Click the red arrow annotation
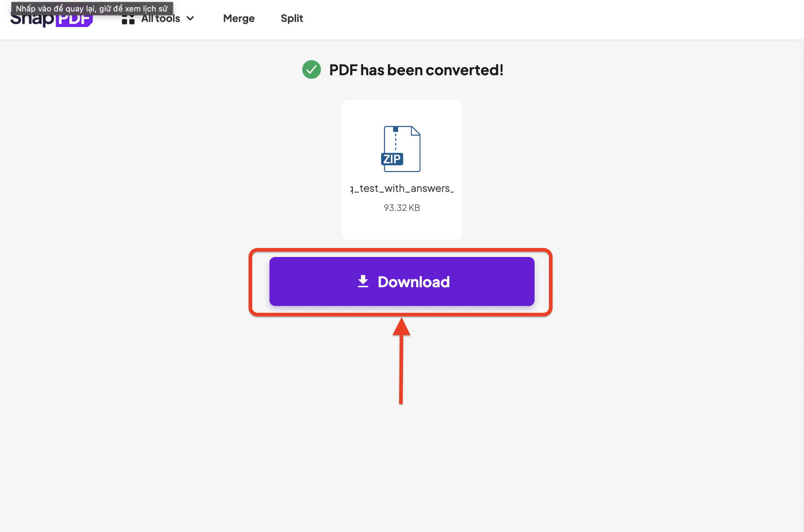 tap(401, 361)
